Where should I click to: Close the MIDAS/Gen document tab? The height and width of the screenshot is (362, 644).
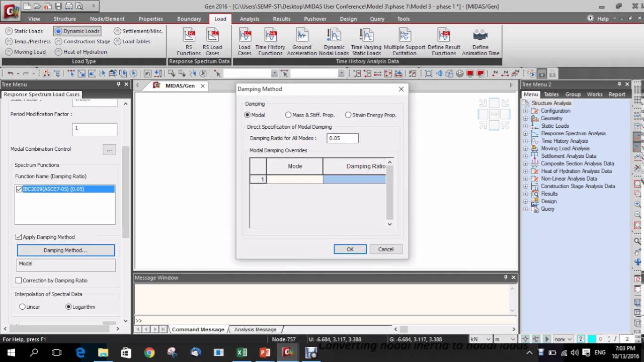(x=203, y=86)
